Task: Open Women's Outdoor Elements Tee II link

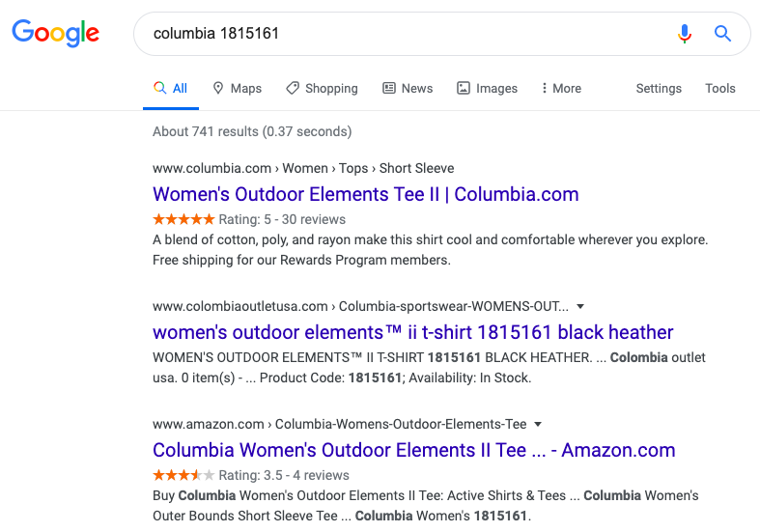Action: point(365,194)
